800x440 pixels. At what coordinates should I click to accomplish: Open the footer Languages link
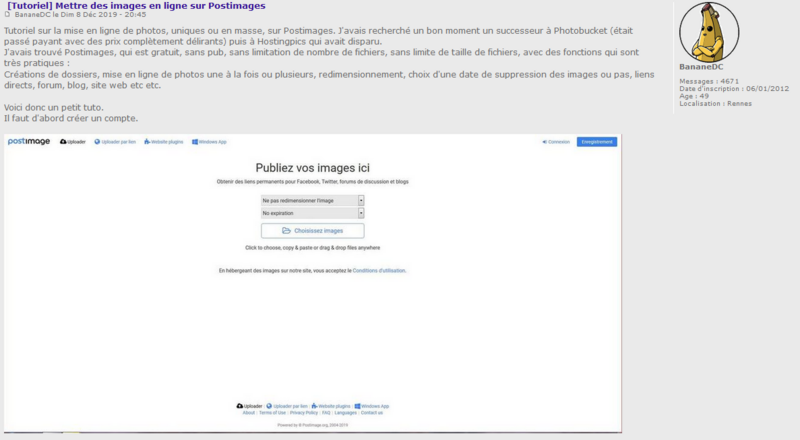pyautogui.click(x=345, y=413)
